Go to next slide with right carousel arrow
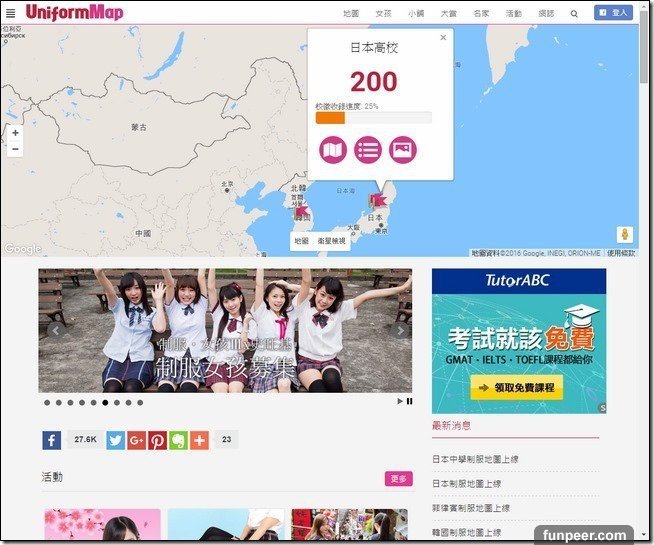The width and height of the screenshot is (654, 545). tap(401, 331)
